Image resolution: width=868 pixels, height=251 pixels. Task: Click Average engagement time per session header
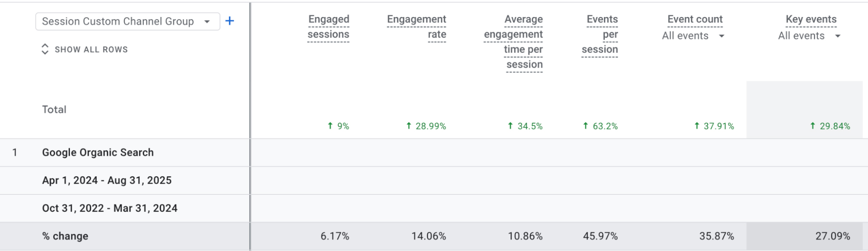point(513,42)
